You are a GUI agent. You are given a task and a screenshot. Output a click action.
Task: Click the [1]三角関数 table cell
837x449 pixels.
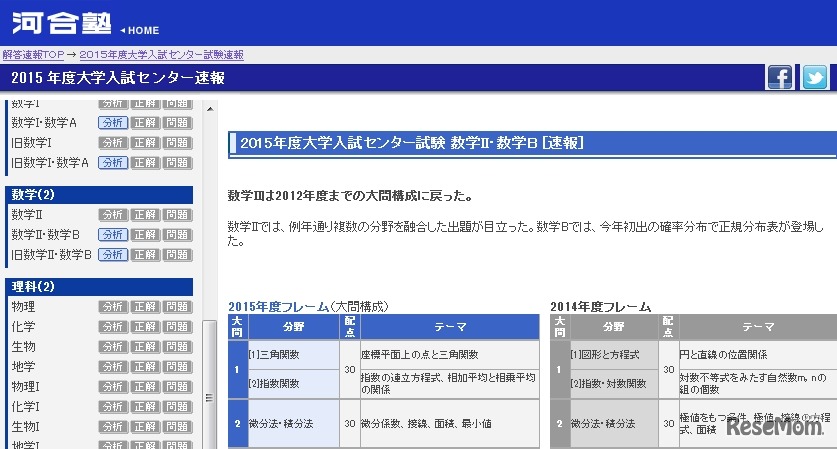pos(294,355)
